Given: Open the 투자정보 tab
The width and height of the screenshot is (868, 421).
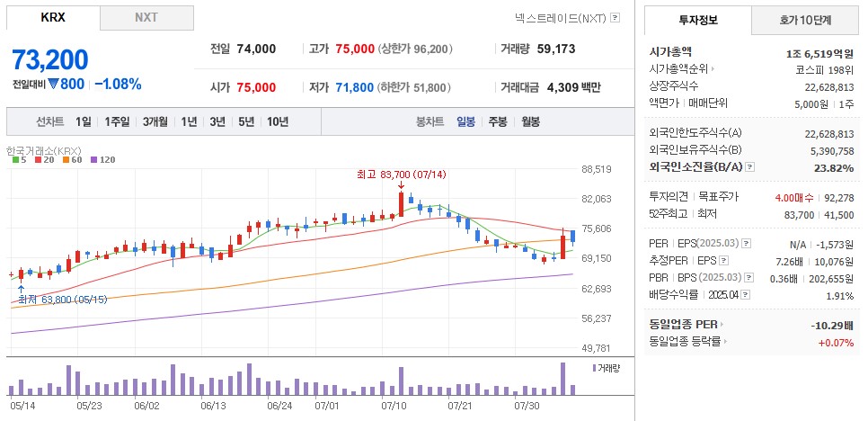Looking at the screenshot, I should coord(698,21).
